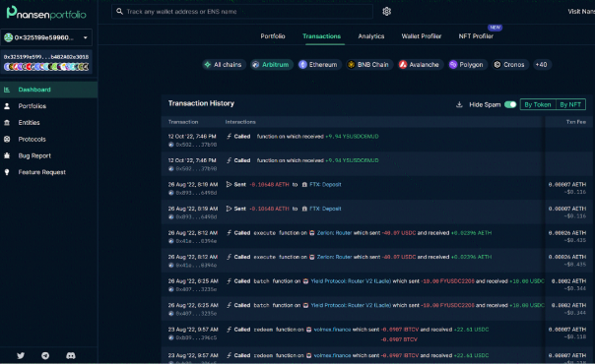Click the full wallet address 0x325199e599...b482A02e3018

(x=46, y=57)
